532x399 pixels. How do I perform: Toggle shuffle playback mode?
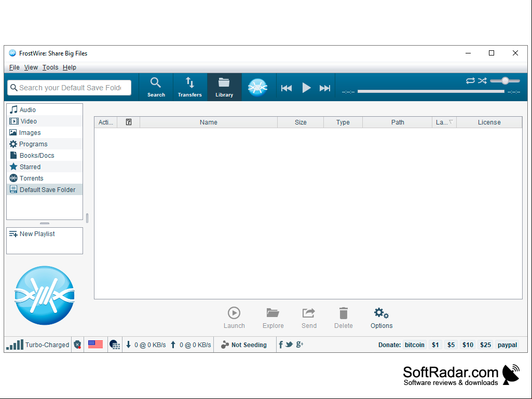[x=482, y=81]
